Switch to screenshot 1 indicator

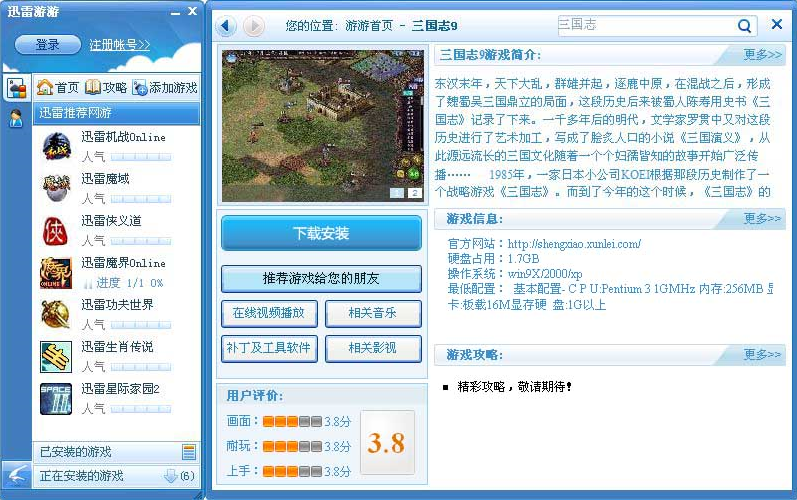point(397,193)
